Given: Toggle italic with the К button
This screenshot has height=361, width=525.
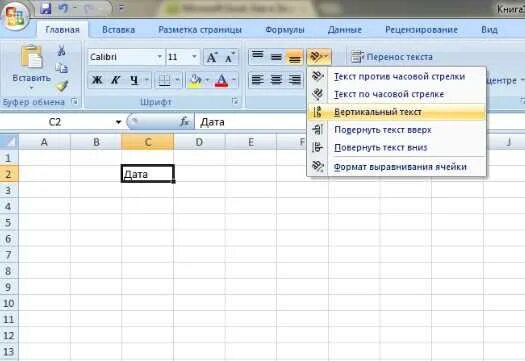Looking at the screenshot, I should [x=116, y=80].
